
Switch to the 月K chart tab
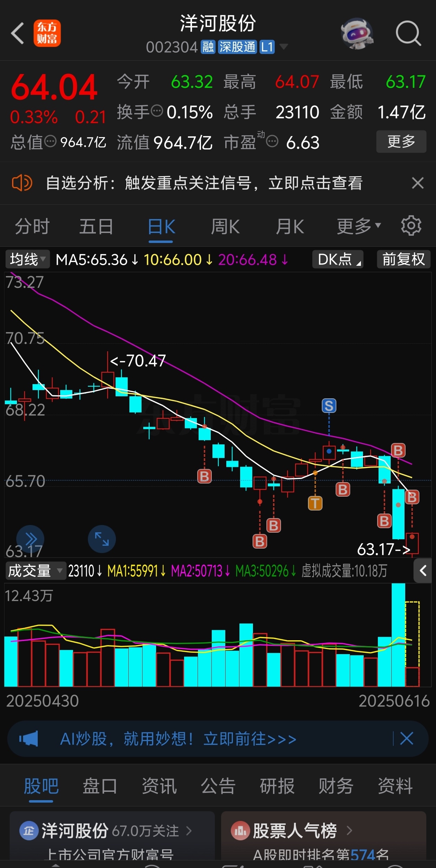(x=290, y=227)
